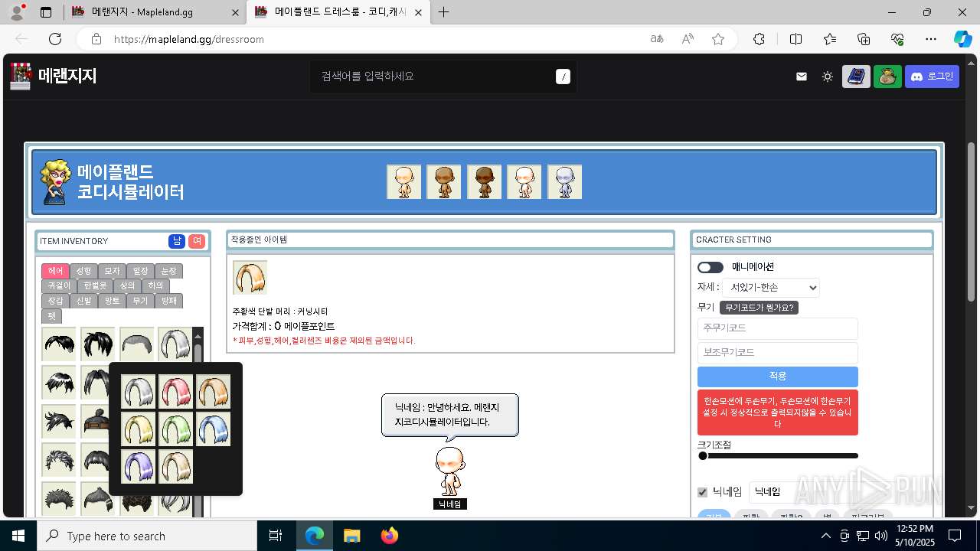
Task: Adjust the 크기조절 size slider
Action: [778, 456]
